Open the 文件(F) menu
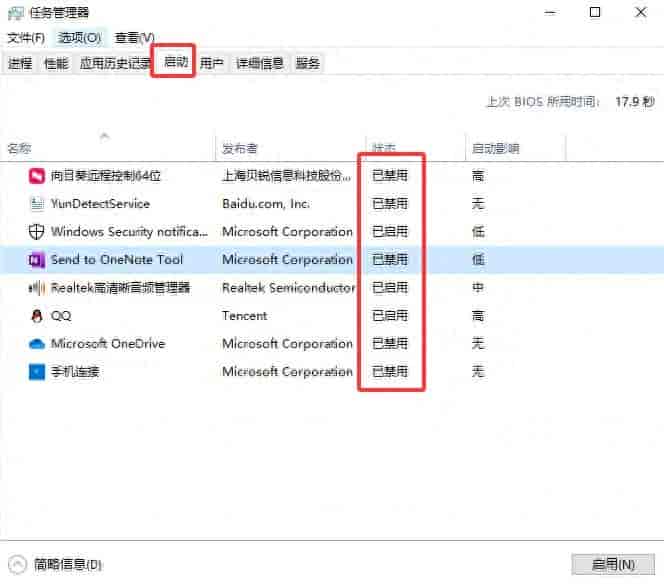664x588 pixels. (26, 38)
